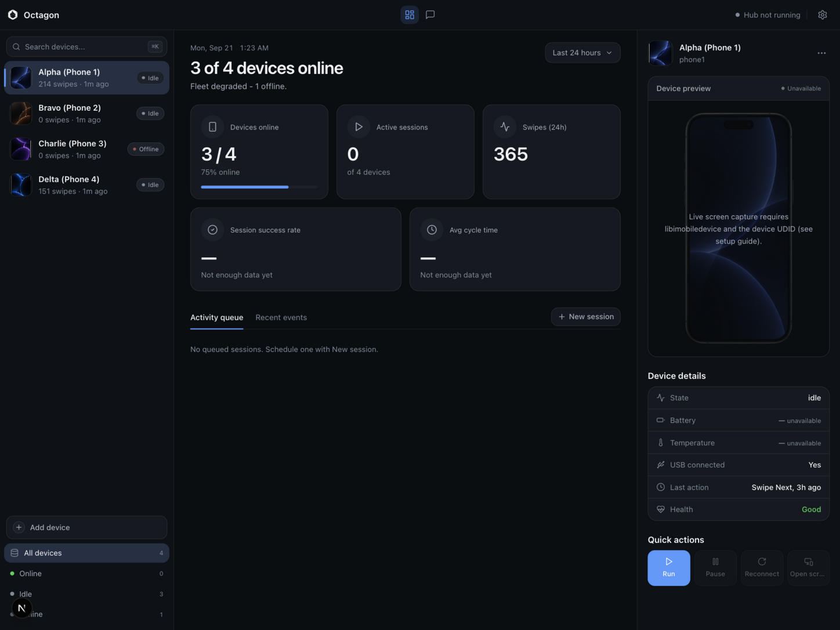Click the Devices online phone icon
Screen dimensions: 840x630
[212, 127]
